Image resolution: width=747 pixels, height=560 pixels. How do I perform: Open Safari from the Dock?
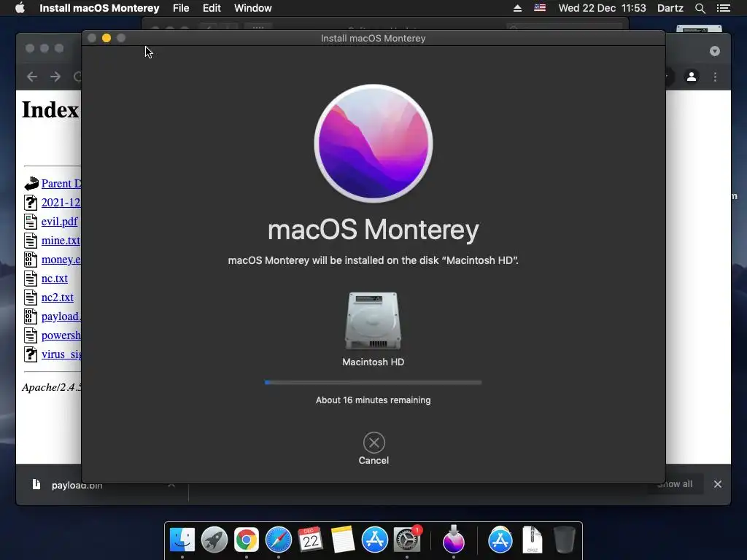coord(278,540)
